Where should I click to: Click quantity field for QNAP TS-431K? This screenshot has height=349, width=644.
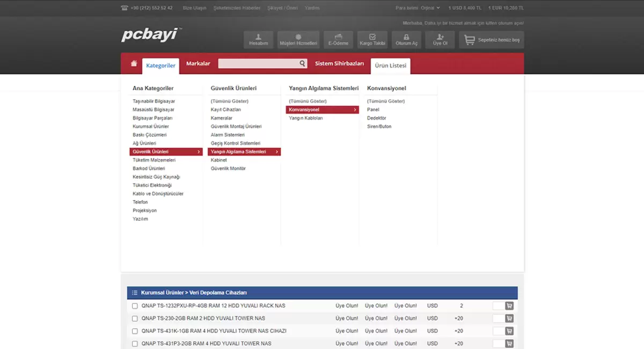click(498, 331)
